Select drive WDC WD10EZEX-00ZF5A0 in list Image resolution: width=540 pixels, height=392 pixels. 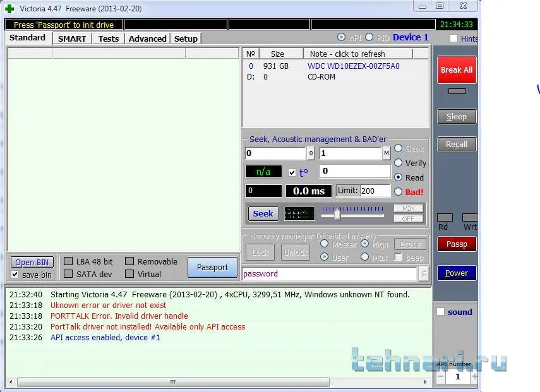[336, 66]
